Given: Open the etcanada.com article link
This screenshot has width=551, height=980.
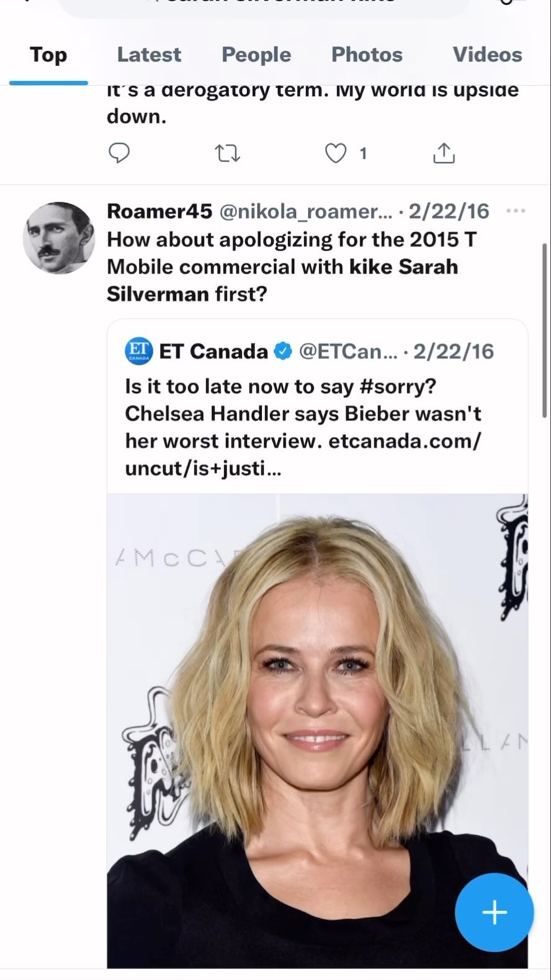Looking at the screenshot, I should [x=404, y=441].
